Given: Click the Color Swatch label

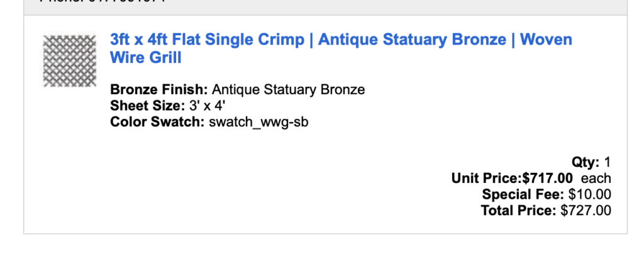Looking at the screenshot, I should pos(157,121).
